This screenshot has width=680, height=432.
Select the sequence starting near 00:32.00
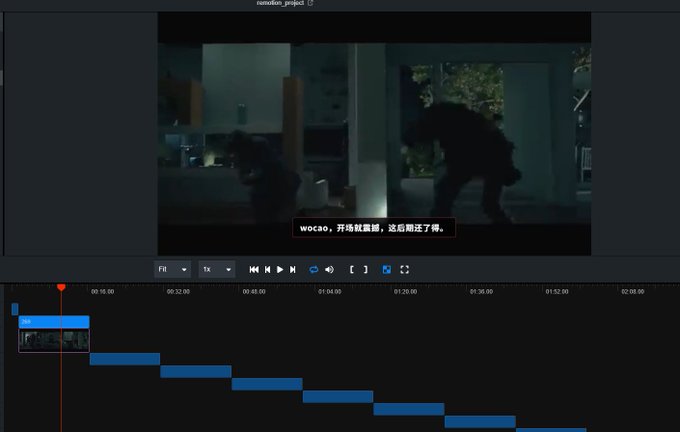pyautogui.click(x=196, y=372)
